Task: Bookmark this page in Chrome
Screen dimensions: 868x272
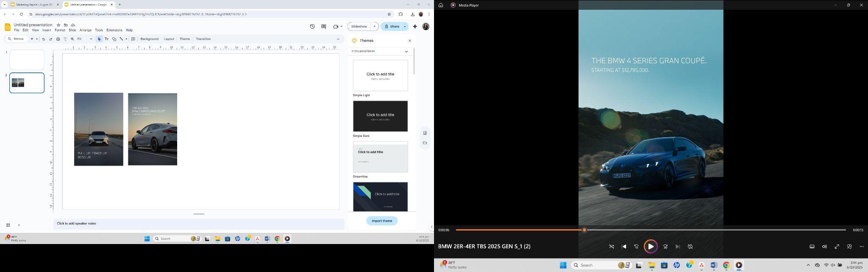Action: pyautogui.click(x=389, y=14)
